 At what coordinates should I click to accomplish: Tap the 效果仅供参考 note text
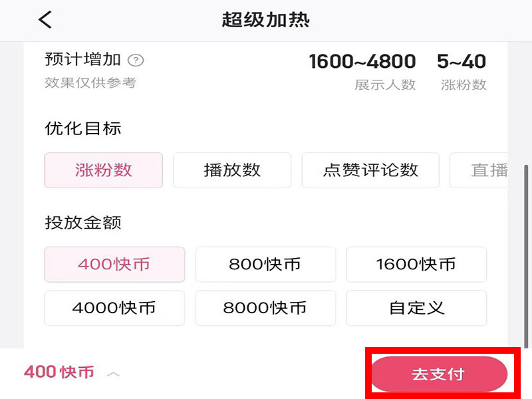pyautogui.click(x=90, y=83)
